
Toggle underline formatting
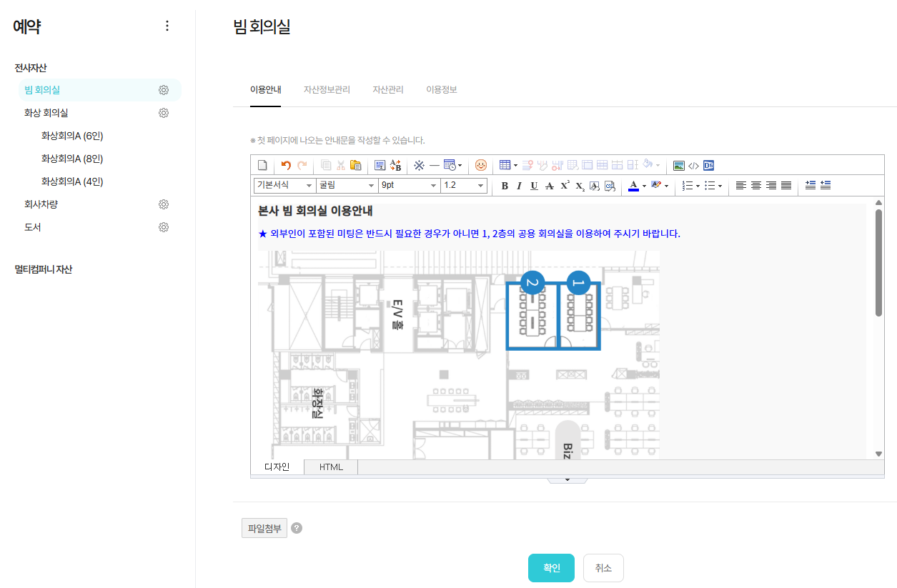click(x=534, y=186)
